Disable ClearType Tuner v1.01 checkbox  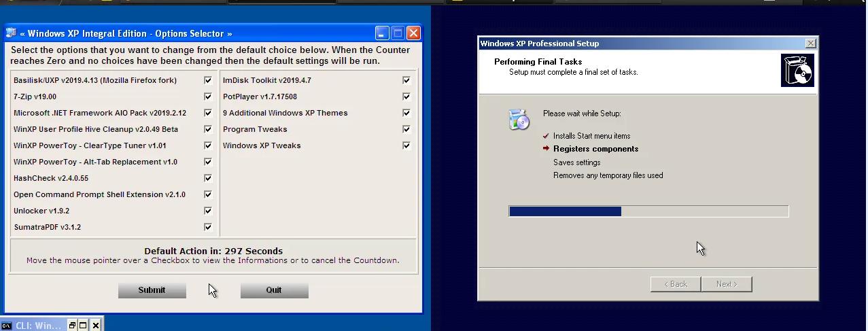point(208,145)
